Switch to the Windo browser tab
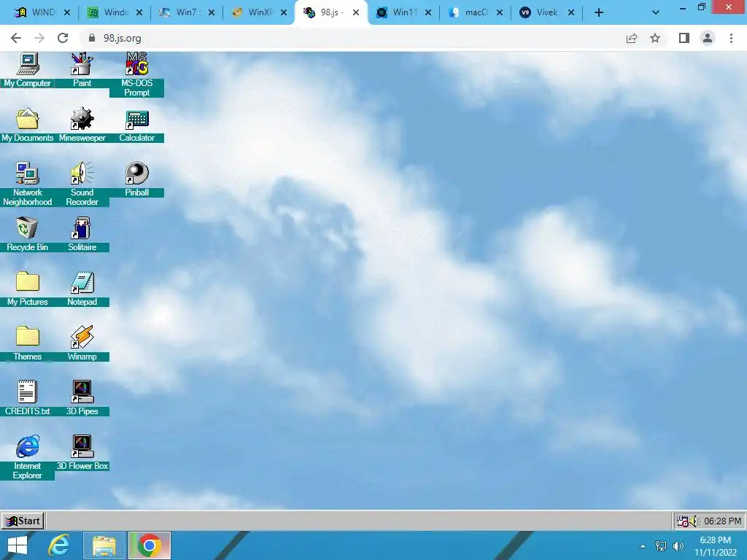 [x=116, y=12]
